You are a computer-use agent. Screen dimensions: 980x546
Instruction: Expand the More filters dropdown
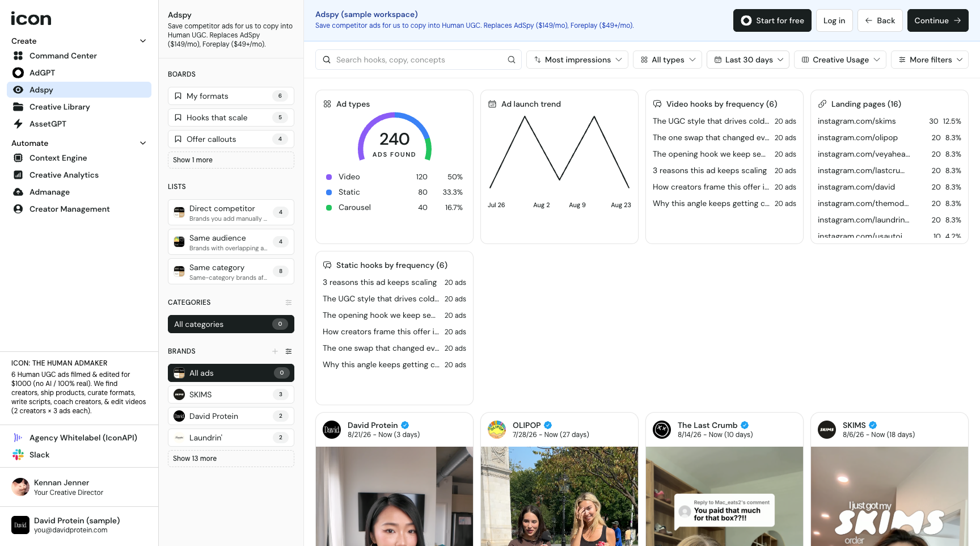pyautogui.click(x=930, y=60)
